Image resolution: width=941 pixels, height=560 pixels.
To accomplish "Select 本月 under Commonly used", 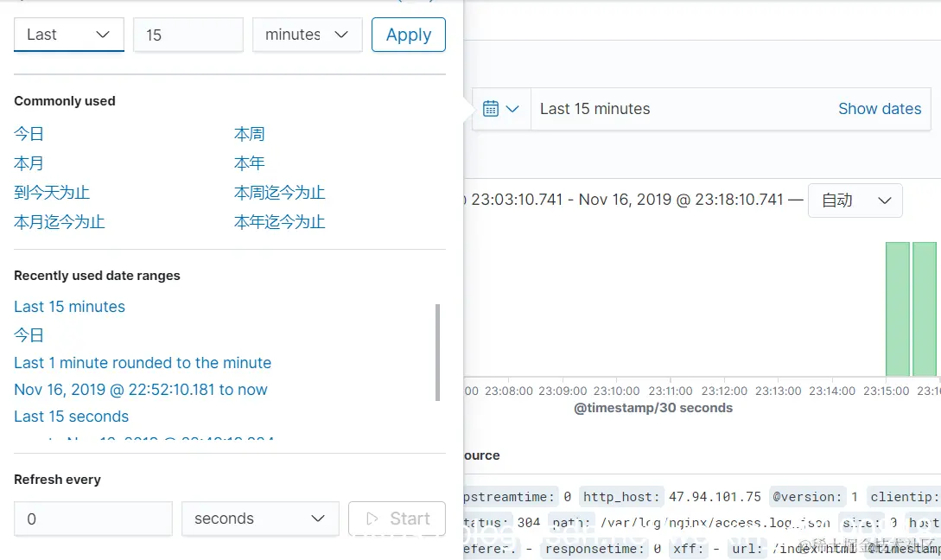I will (x=29, y=163).
